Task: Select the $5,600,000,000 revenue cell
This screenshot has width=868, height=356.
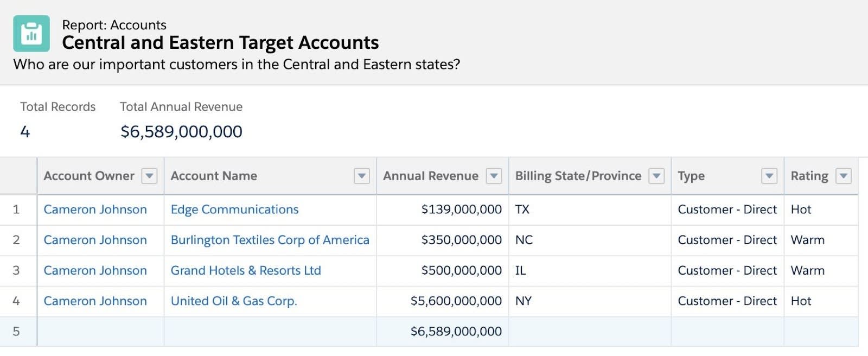Action: [456, 301]
